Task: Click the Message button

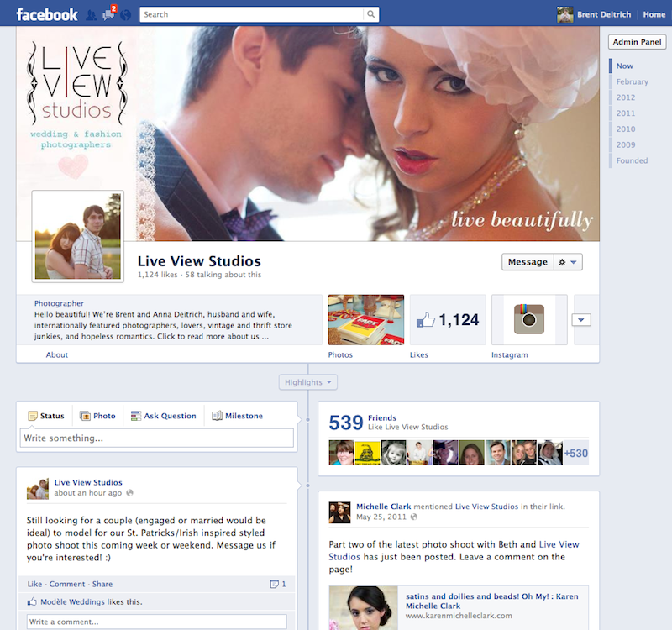Action: (528, 262)
